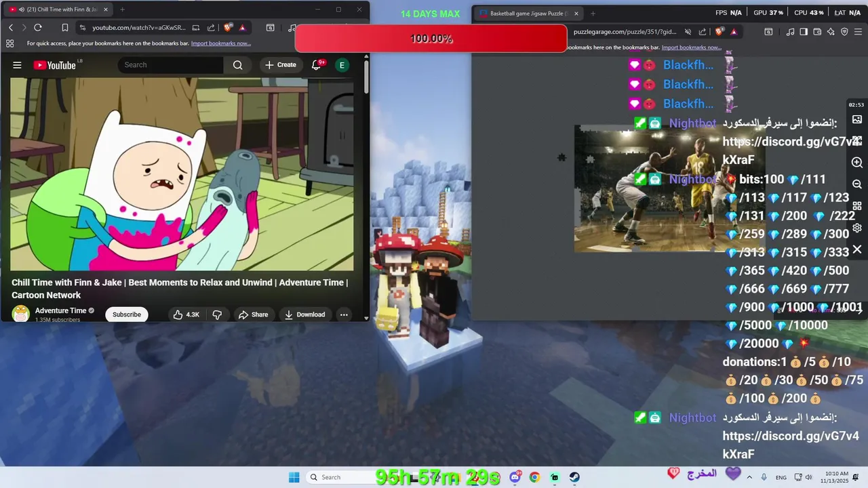Click the Finn and Jake video player
The image size is (868, 488).
(x=182, y=174)
